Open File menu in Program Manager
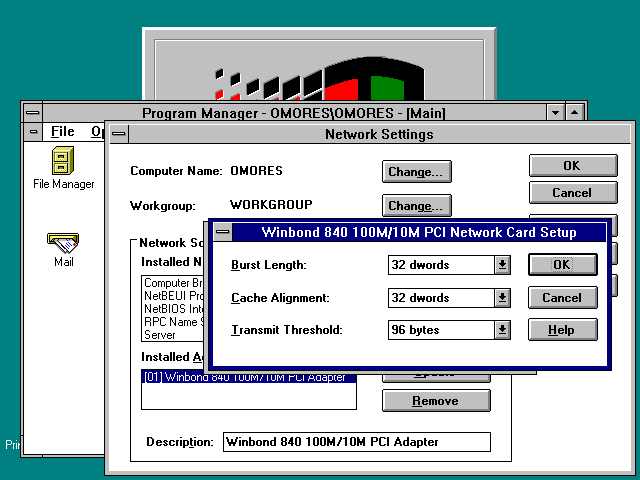 coord(62,131)
